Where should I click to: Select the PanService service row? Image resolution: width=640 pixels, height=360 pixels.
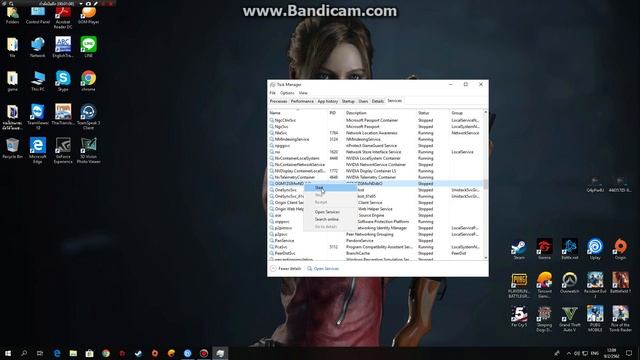[376, 240]
